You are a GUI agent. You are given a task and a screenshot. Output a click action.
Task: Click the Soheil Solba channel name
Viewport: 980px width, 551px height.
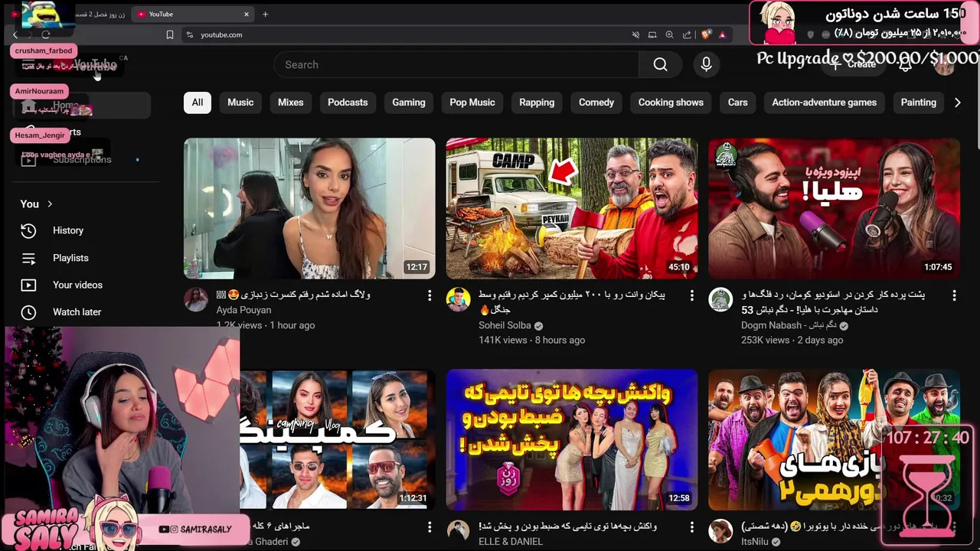505,325
